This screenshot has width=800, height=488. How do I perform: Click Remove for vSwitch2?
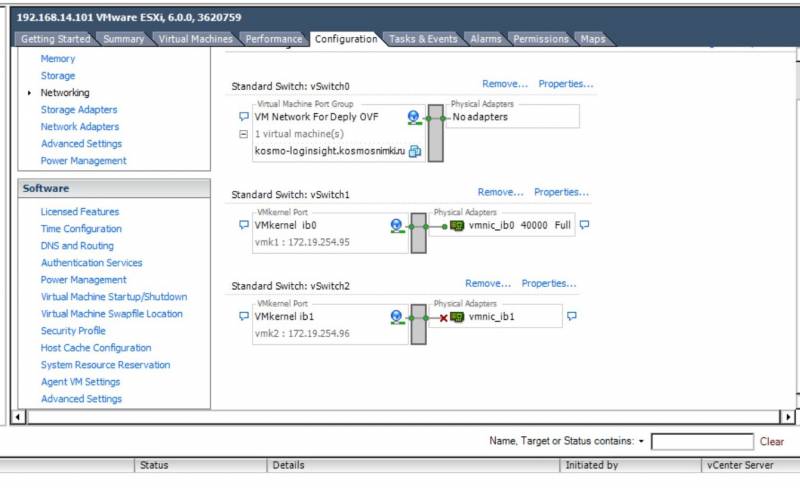click(x=488, y=284)
